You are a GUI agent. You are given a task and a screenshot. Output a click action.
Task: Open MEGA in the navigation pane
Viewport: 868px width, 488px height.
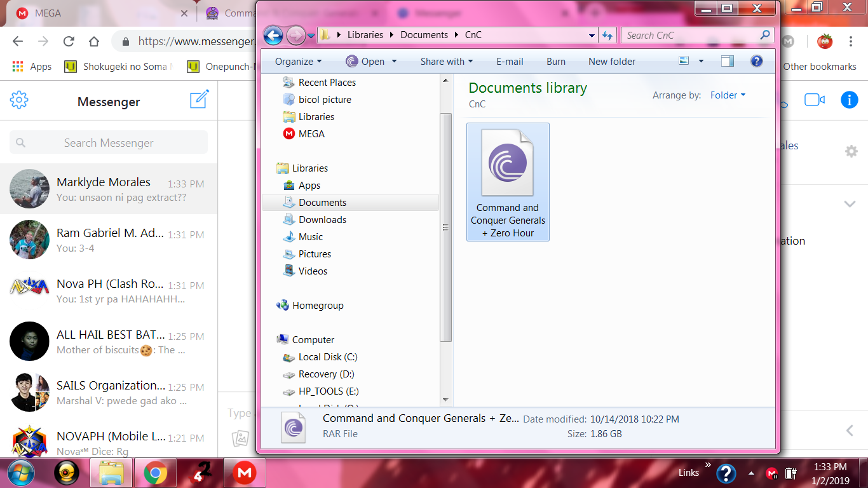click(304, 134)
